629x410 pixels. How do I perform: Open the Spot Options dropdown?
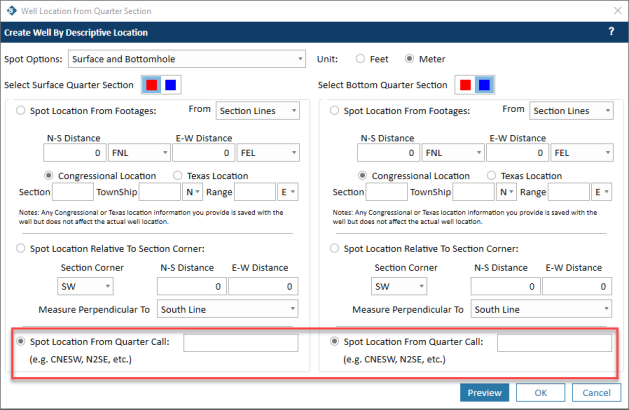[187, 59]
